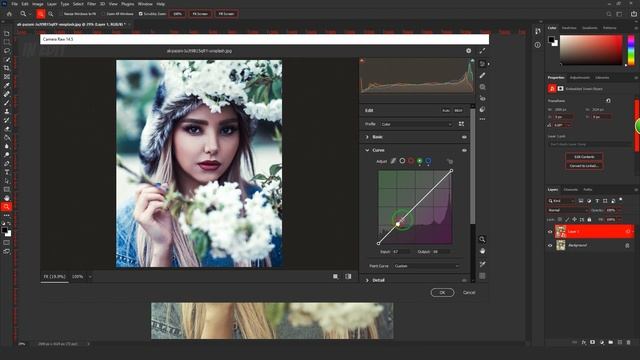Open the File menu
The image size is (640, 360).
14,4
